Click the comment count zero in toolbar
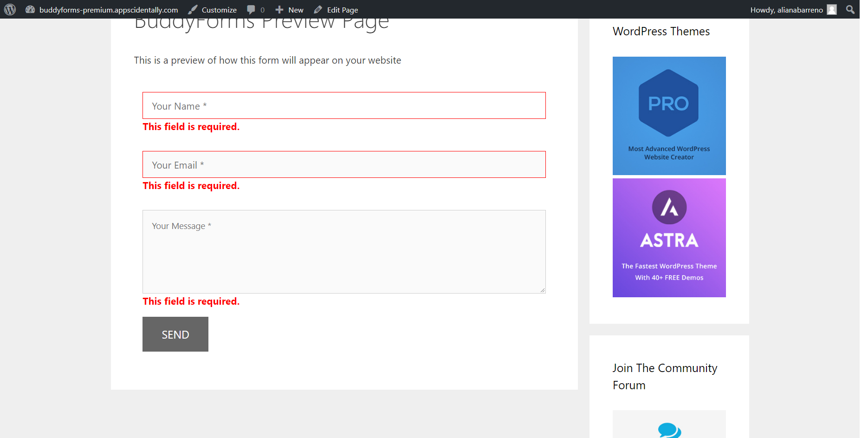868x438 pixels. tap(262, 10)
